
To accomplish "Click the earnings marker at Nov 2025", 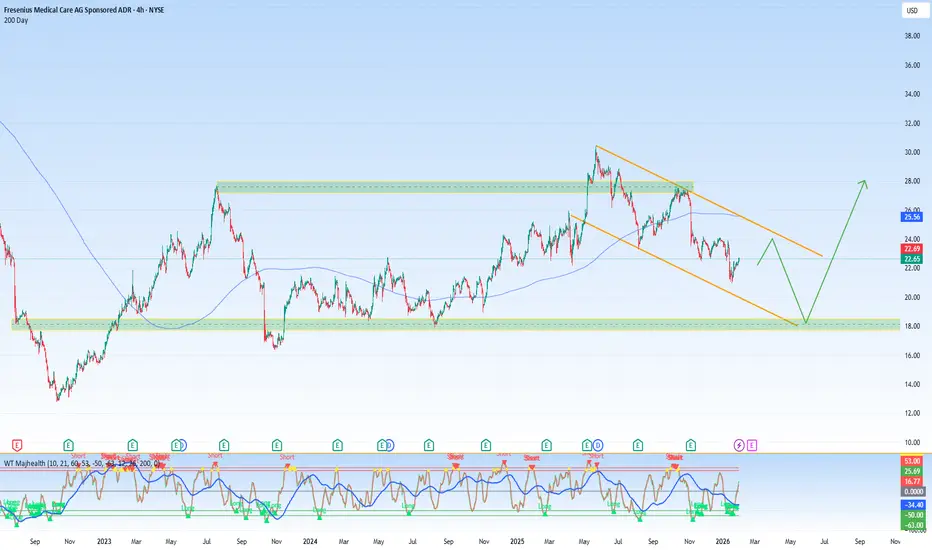I will [x=691, y=445].
